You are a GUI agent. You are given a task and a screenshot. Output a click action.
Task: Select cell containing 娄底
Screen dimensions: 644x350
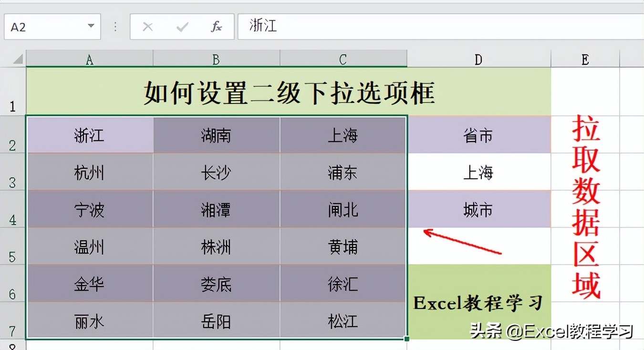point(216,283)
